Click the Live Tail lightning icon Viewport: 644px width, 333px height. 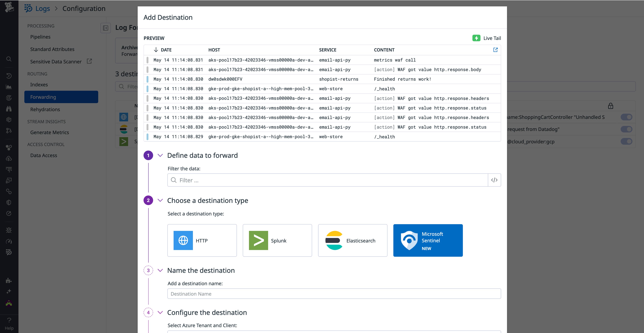pos(476,38)
